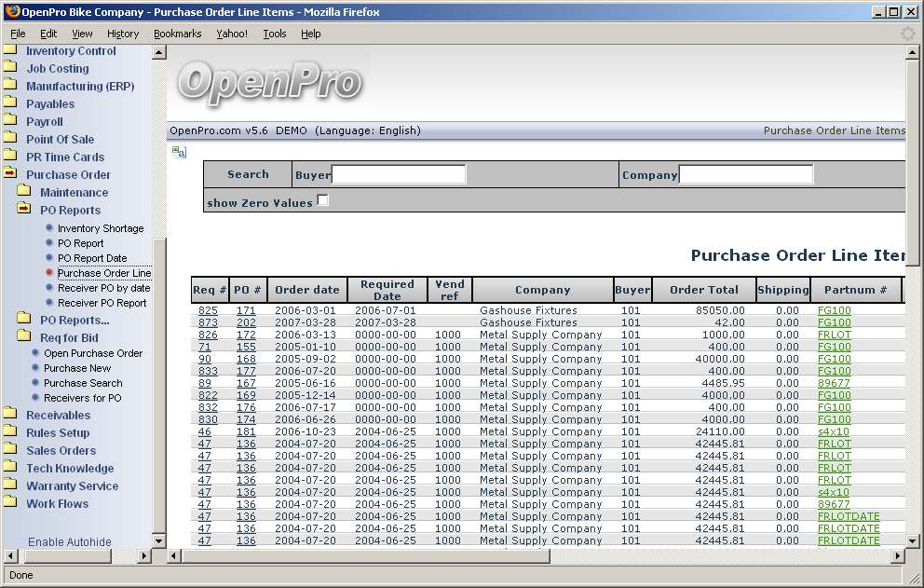Viewport: 924px width, 588px height.
Task: Click bullet icon beside Inventory Shortage
Action: coord(49,228)
